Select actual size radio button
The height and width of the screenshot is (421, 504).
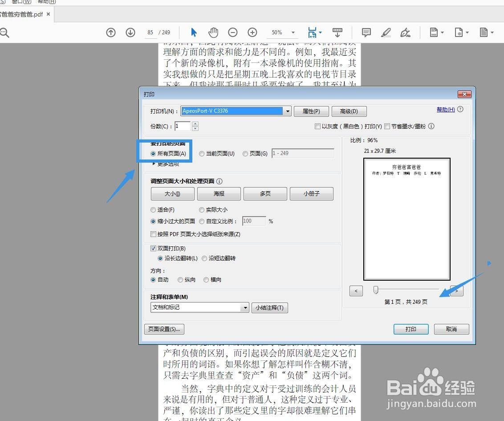(202, 210)
